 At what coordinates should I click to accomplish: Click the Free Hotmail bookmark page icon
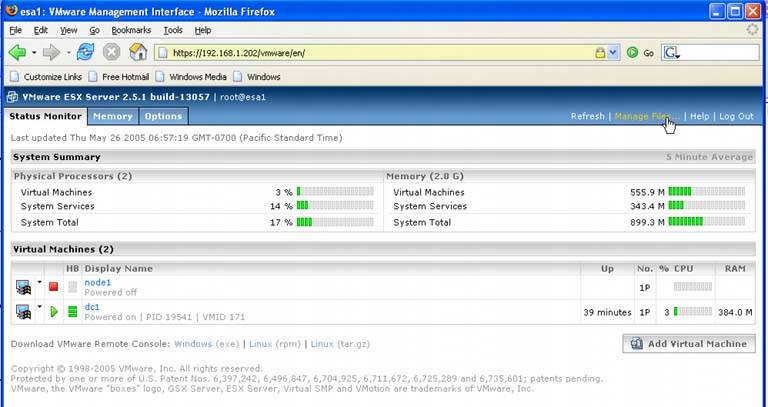tap(93, 77)
